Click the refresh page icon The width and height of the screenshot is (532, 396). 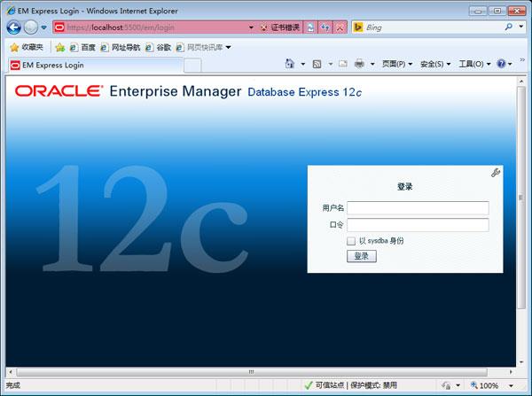[x=325, y=27]
